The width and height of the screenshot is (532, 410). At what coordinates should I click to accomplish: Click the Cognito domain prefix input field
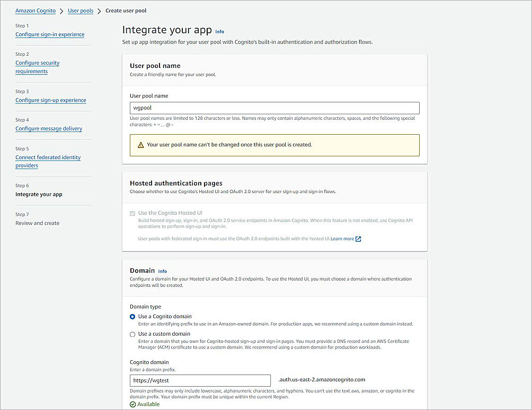click(x=200, y=380)
